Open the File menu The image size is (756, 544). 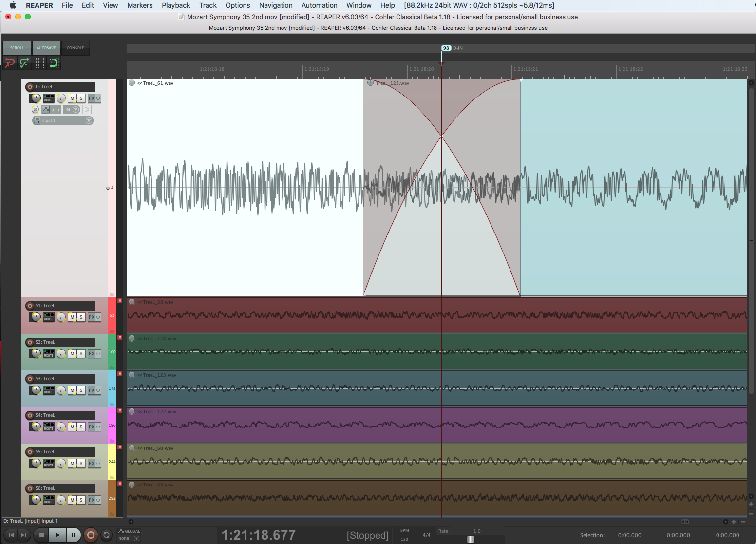pos(67,5)
